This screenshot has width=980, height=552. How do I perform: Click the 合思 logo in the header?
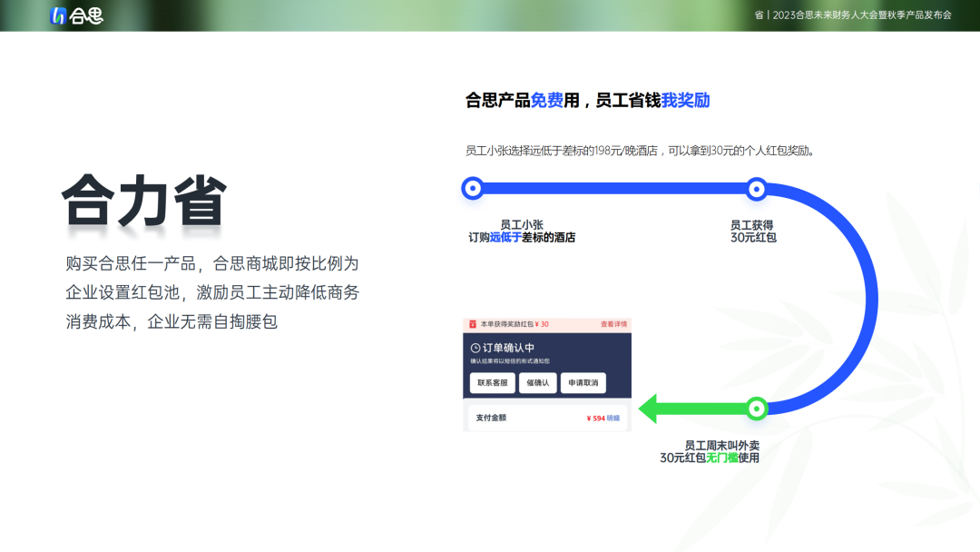pos(76,15)
